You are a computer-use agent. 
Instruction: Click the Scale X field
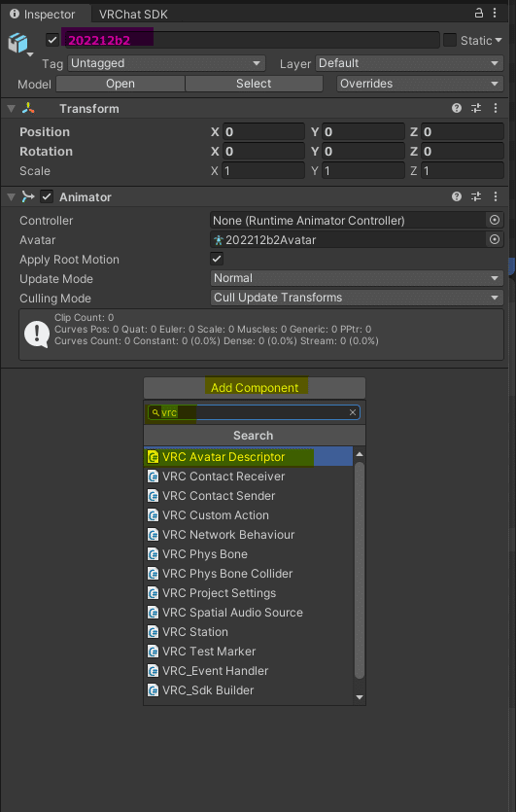point(263,170)
